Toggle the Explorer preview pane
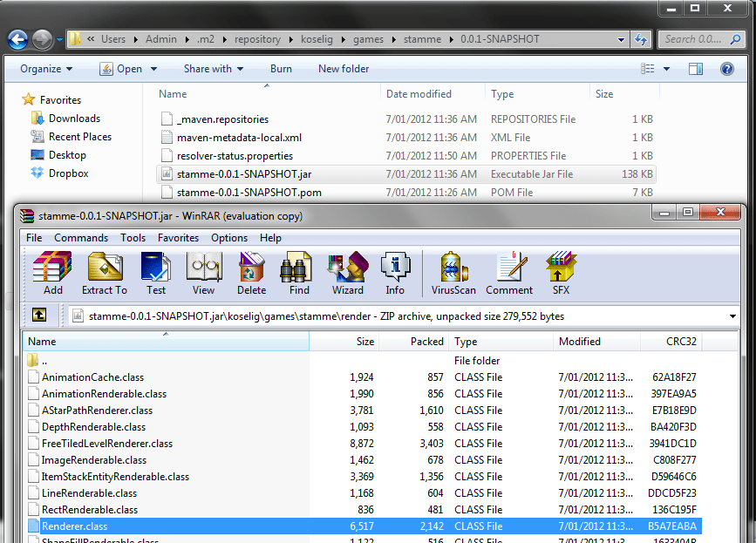Viewport: 756px width, 543px height. (x=696, y=69)
